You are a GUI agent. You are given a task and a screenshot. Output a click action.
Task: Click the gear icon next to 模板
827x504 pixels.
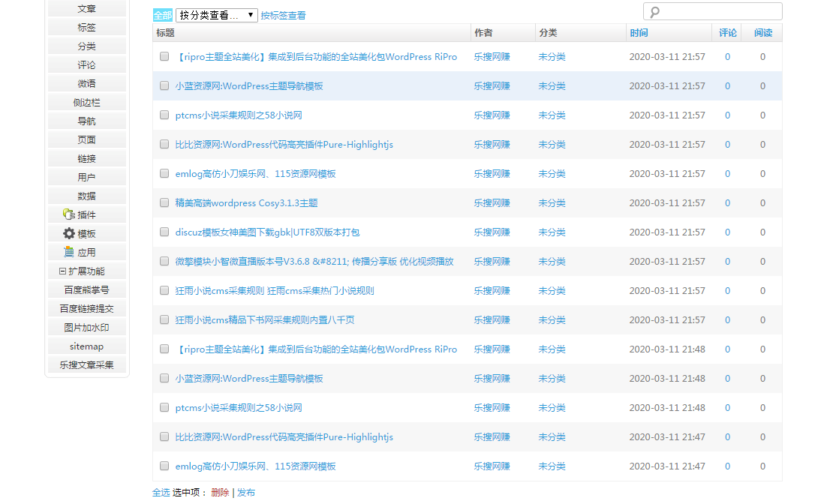(69, 234)
